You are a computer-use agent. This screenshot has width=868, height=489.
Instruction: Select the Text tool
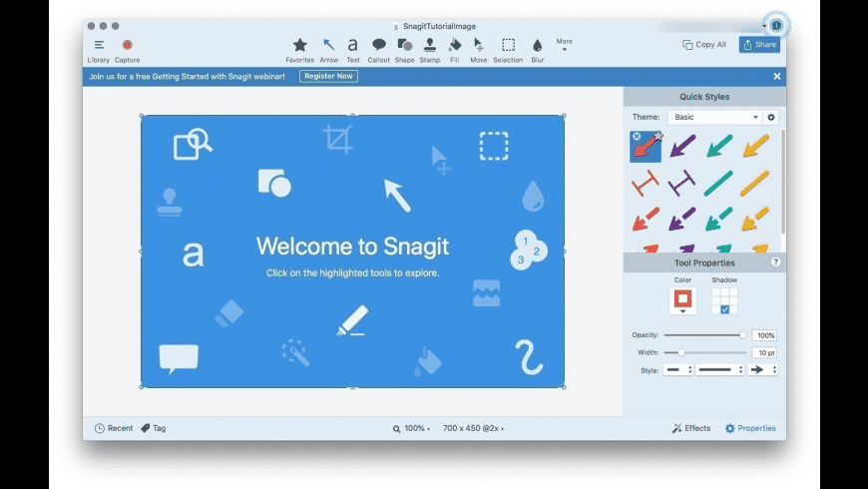click(x=352, y=50)
